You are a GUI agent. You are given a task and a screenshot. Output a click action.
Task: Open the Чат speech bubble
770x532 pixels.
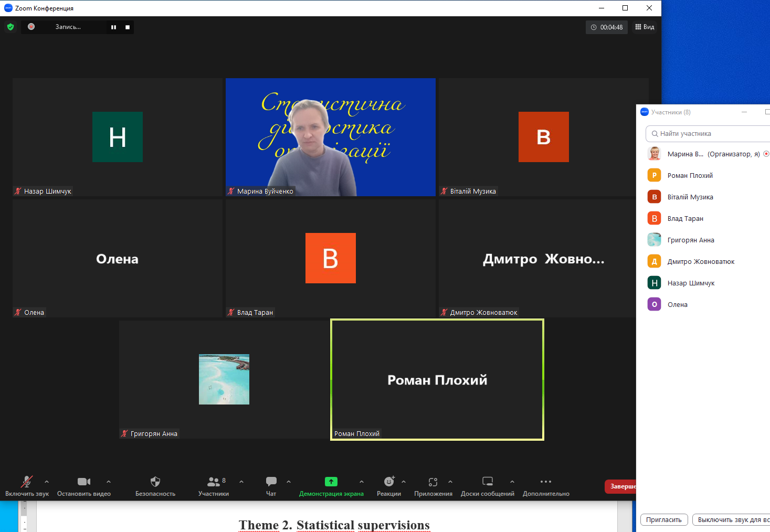271,481
